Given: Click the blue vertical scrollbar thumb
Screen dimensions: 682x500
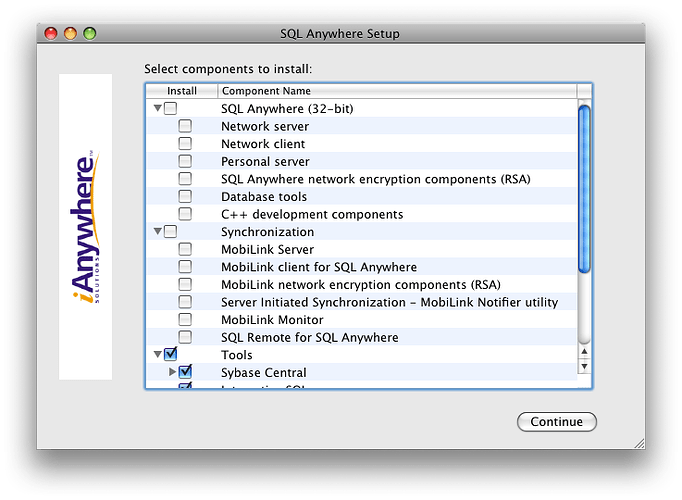Looking at the screenshot, I should pyautogui.click(x=584, y=189).
